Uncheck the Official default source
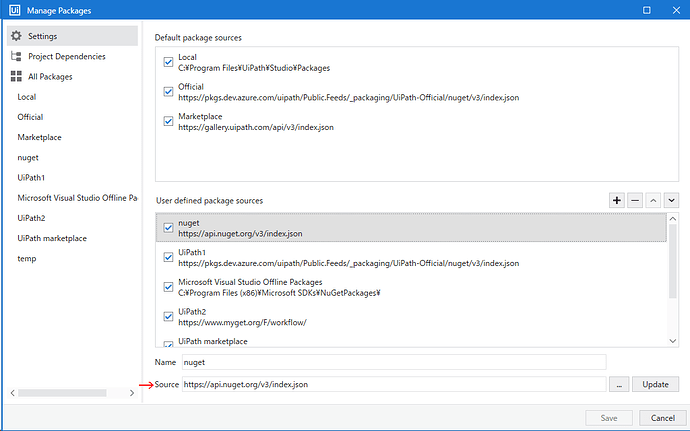The height and width of the screenshot is (431, 690). (168, 92)
